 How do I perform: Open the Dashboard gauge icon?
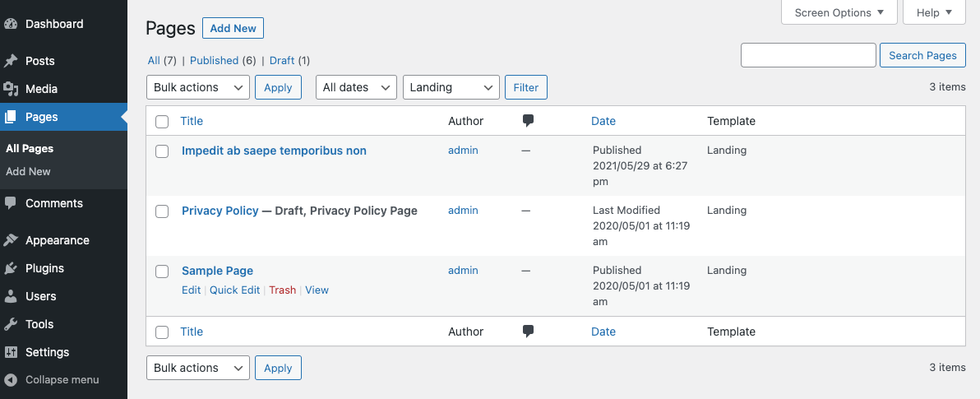(x=11, y=25)
